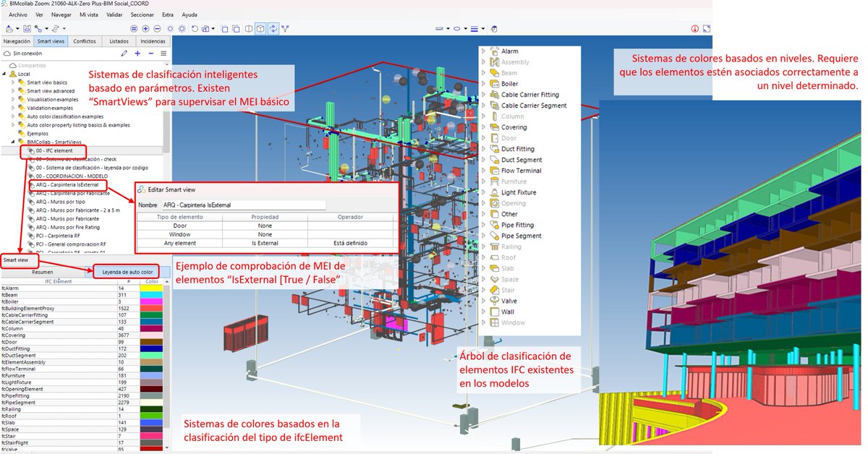868x454 pixels.
Task: Click the 3D cursor tool icon after line style
Action: click(494, 29)
